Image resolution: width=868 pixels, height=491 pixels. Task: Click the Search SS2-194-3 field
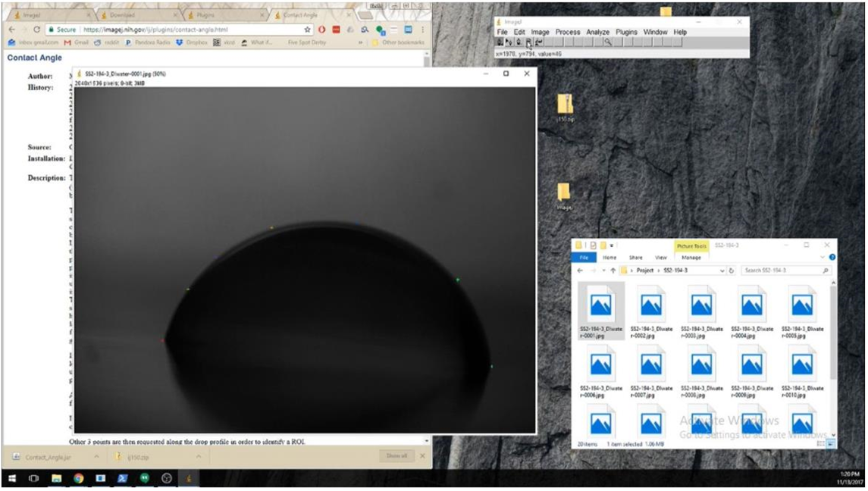click(781, 271)
